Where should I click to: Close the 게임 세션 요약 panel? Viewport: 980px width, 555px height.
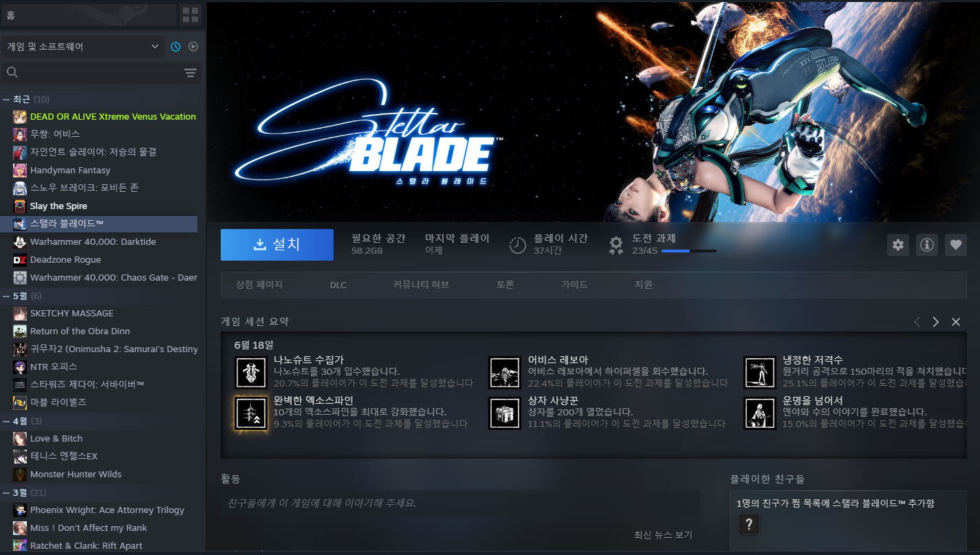(955, 322)
